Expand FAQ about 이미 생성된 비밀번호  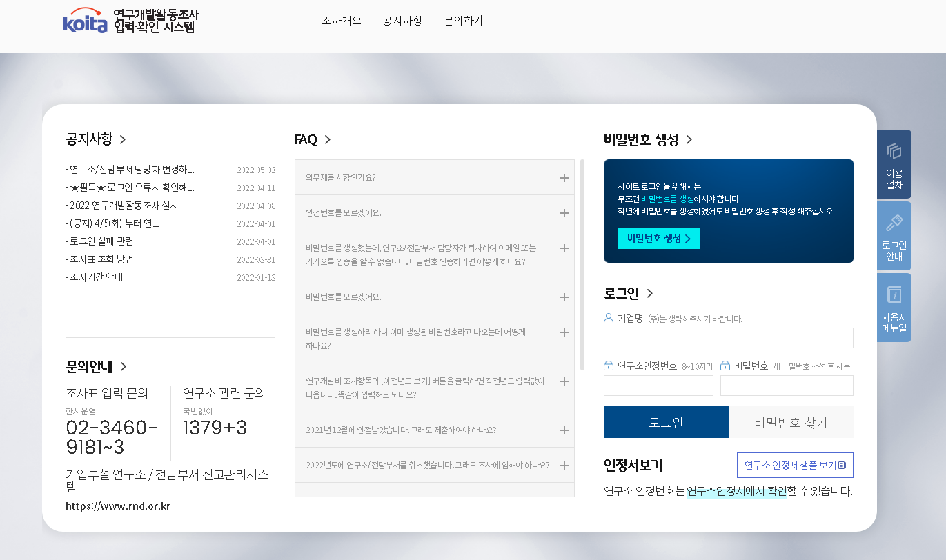click(x=435, y=339)
